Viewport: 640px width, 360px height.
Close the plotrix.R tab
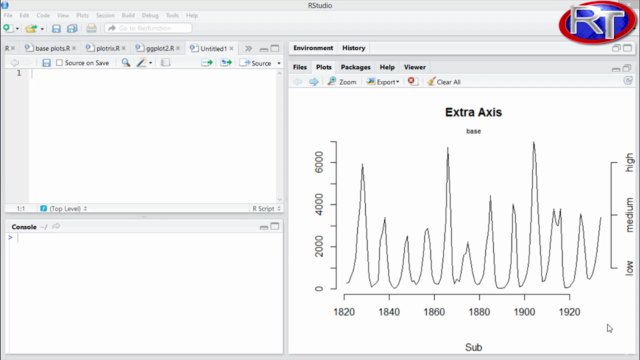pos(124,48)
